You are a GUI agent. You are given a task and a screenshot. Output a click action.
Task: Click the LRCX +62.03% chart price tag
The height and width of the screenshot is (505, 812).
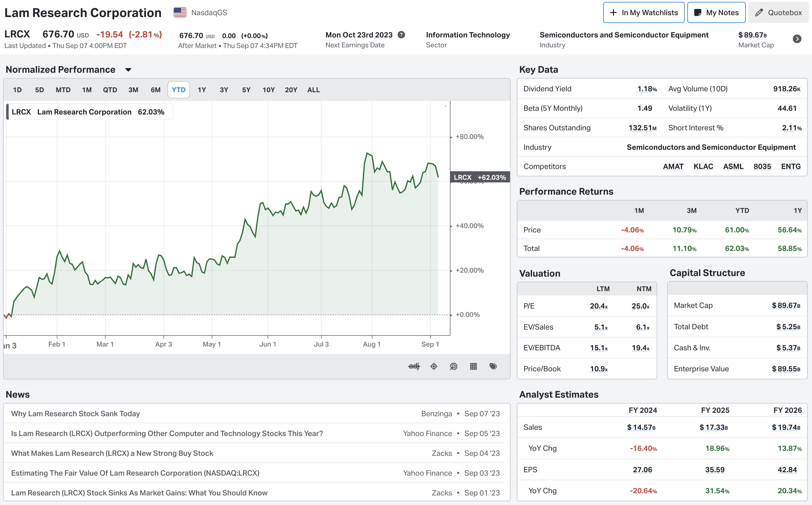click(480, 177)
